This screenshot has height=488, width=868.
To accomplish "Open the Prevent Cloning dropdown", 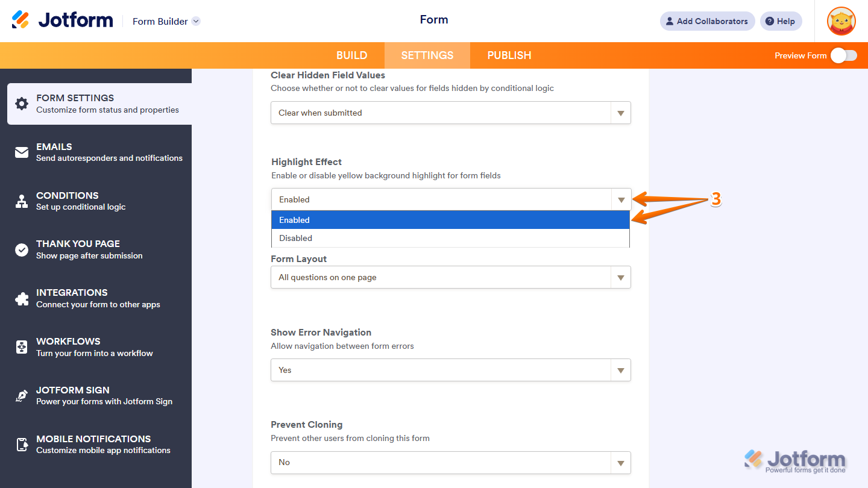I will tap(620, 463).
